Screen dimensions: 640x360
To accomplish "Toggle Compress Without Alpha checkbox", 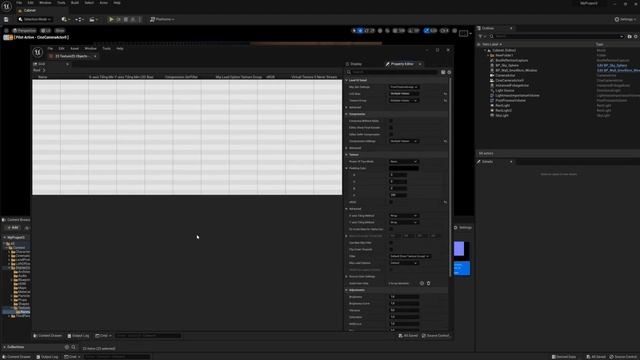I will 391,121.
